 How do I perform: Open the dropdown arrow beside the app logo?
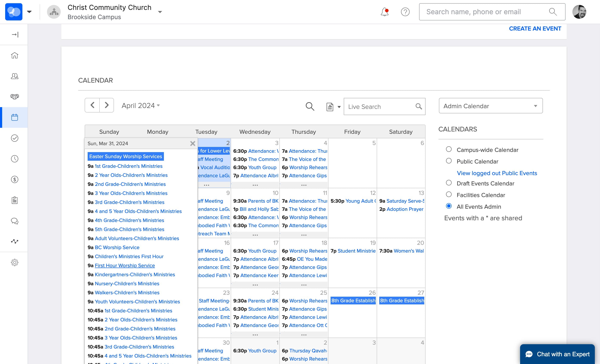pyautogui.click(x=29, y=12)
